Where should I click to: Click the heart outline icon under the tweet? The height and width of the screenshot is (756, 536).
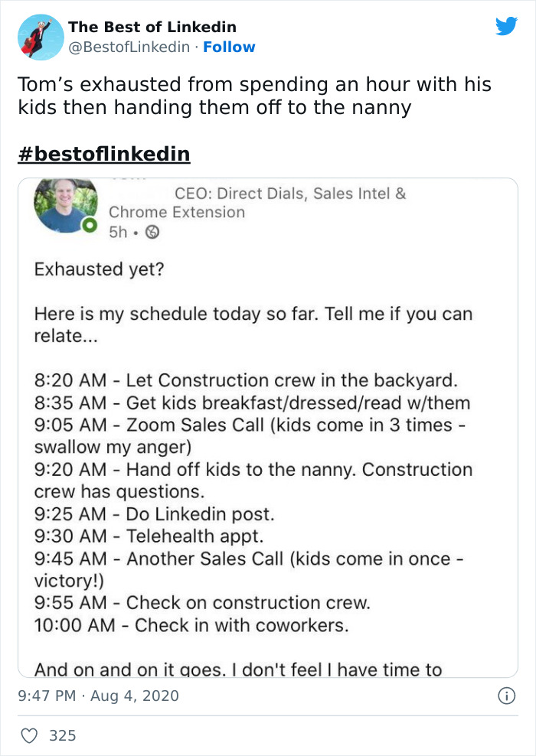click(29, 735)
